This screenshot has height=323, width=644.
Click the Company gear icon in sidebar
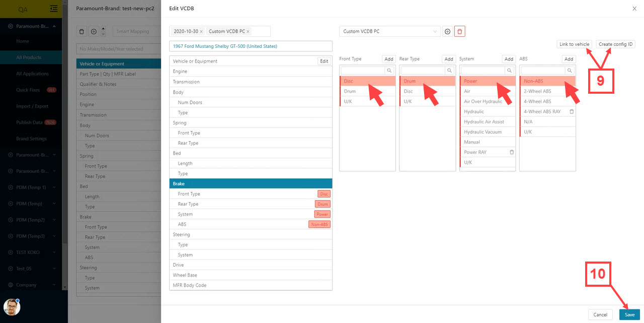coord(10,285)
